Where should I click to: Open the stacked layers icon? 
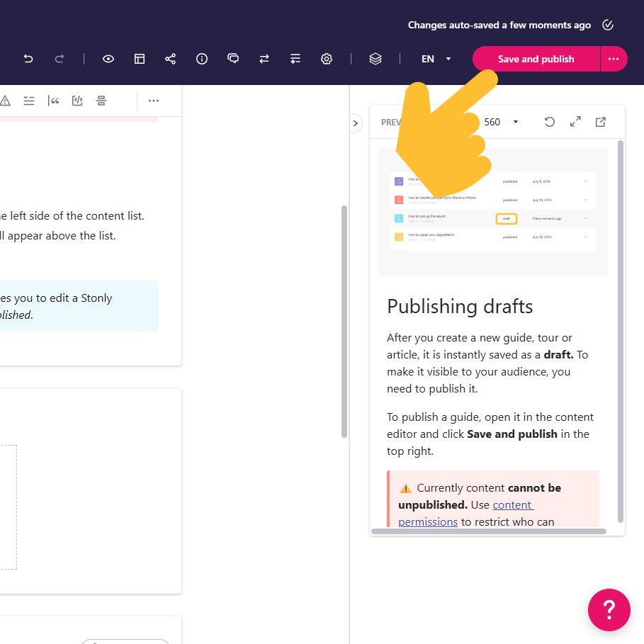[375, 59]
